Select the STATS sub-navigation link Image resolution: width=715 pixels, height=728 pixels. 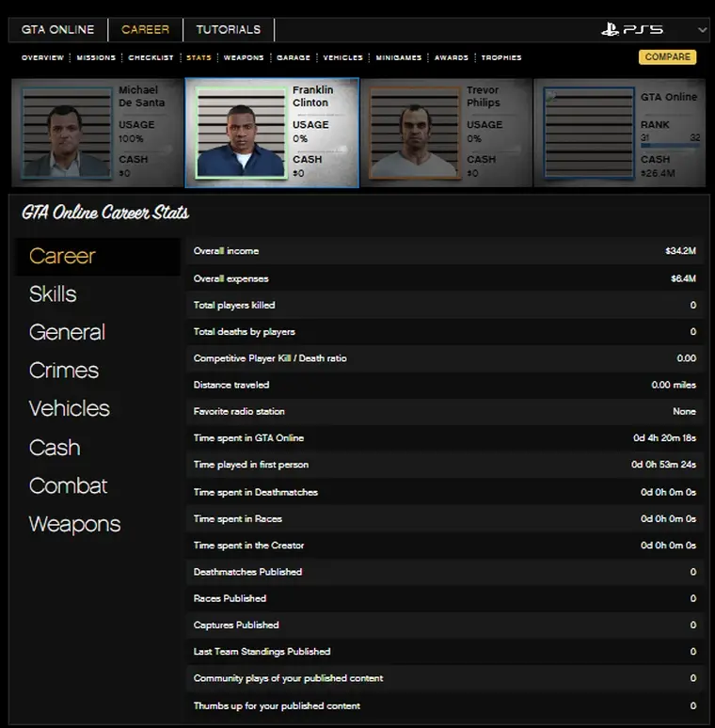tap(199, 57)
